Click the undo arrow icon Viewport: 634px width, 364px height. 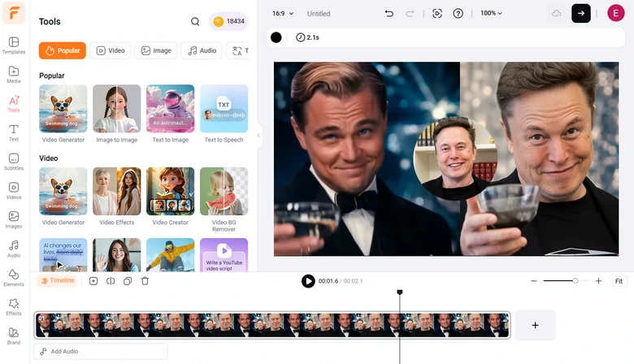click(389, 14)
